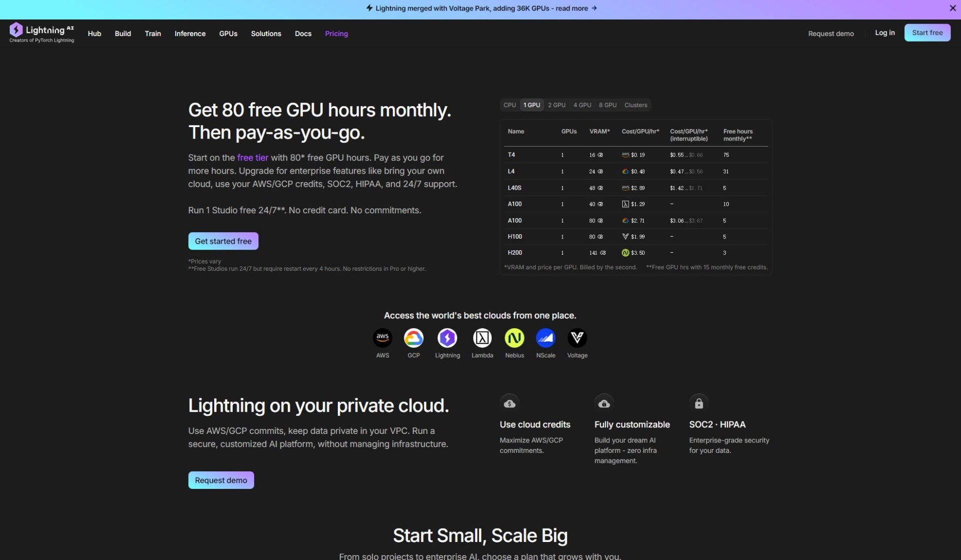The width and height of the screenshot is (961, 560).
Task: Click the GCP cloud icon
Action: coord(413,338)
